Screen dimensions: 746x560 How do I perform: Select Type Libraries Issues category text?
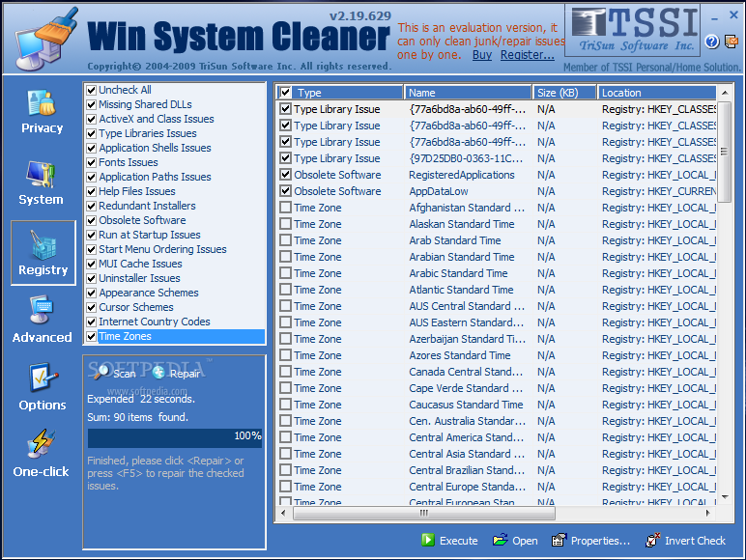point(148,133)
